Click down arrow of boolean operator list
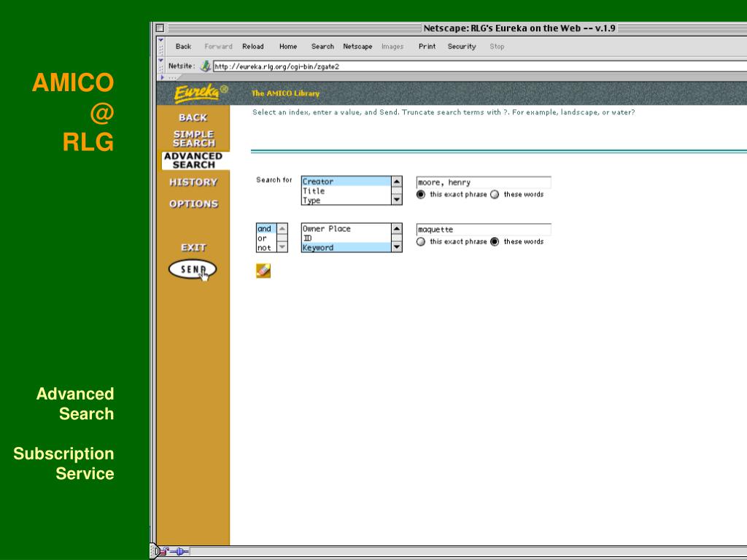The width and height of the screenshot is (747, 560). point(282,247)
